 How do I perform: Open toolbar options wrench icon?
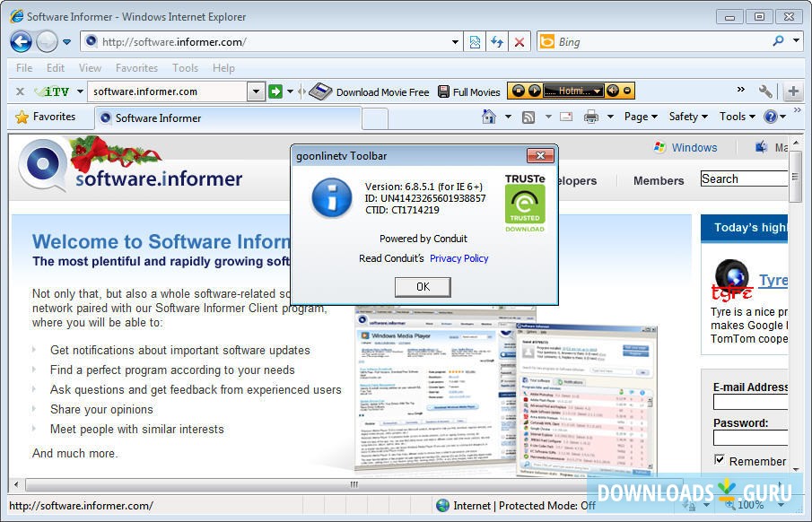click(764, 91)
